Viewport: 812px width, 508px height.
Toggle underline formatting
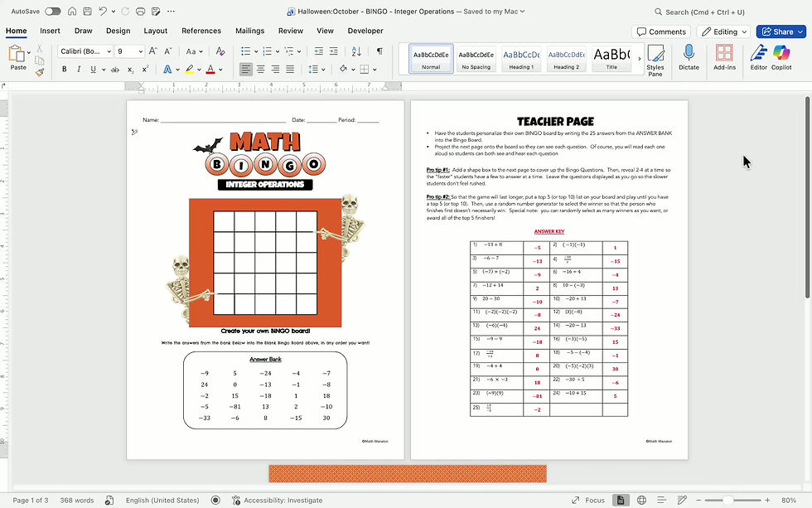click(x=93, y=70)
